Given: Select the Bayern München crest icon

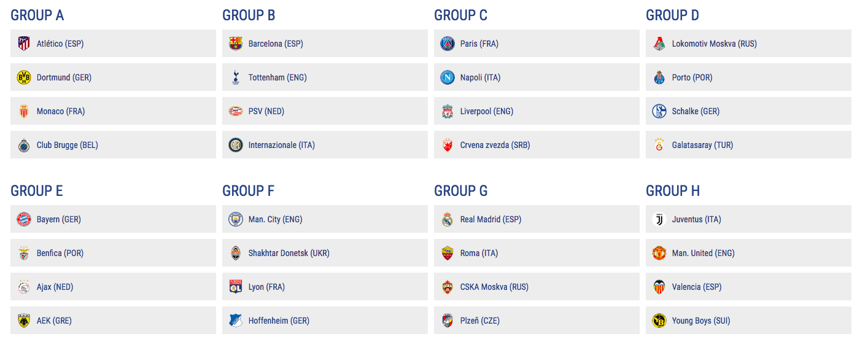Looking at the screenshot, I should click(x=24, y=219).
